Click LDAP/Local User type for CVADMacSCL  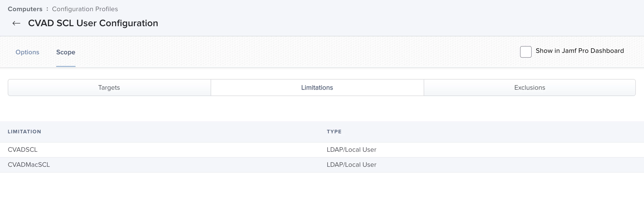tap(352, 165)
